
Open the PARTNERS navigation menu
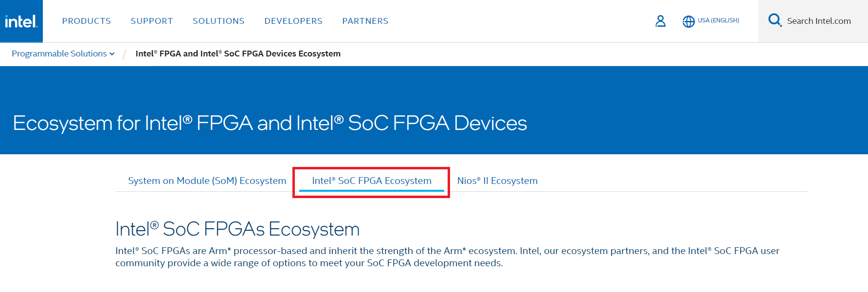pyautogui.click(x=365, y=21)
